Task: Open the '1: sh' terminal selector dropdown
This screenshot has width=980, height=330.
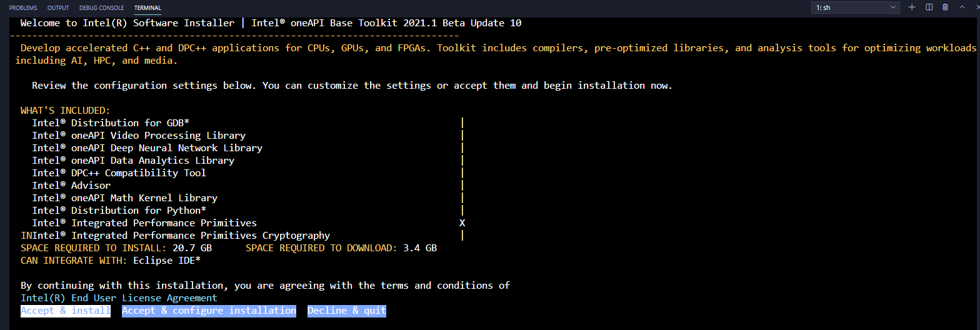Action: coord(856,7)
